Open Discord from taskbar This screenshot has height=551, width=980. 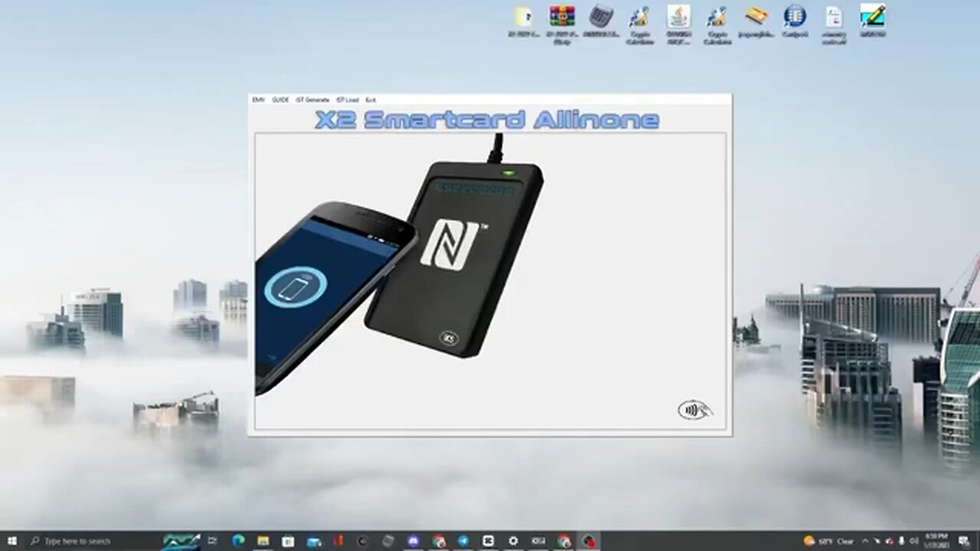click(x=413, y=541)
